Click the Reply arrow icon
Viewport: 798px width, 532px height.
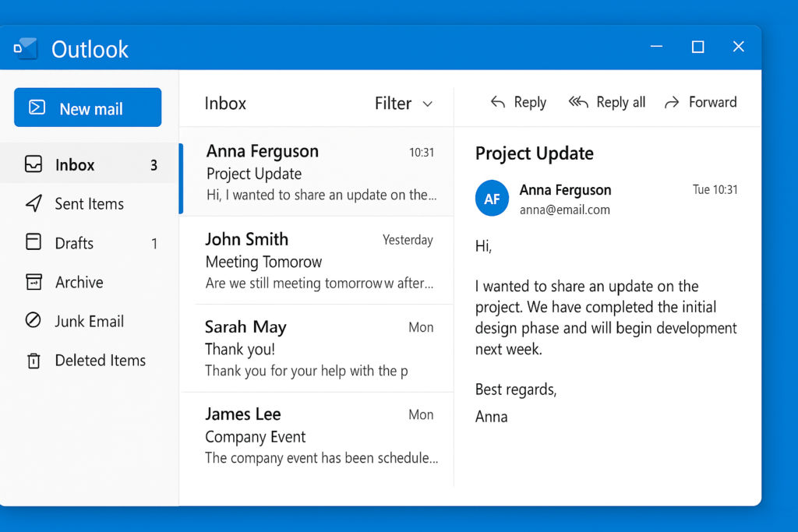[498, 102]
